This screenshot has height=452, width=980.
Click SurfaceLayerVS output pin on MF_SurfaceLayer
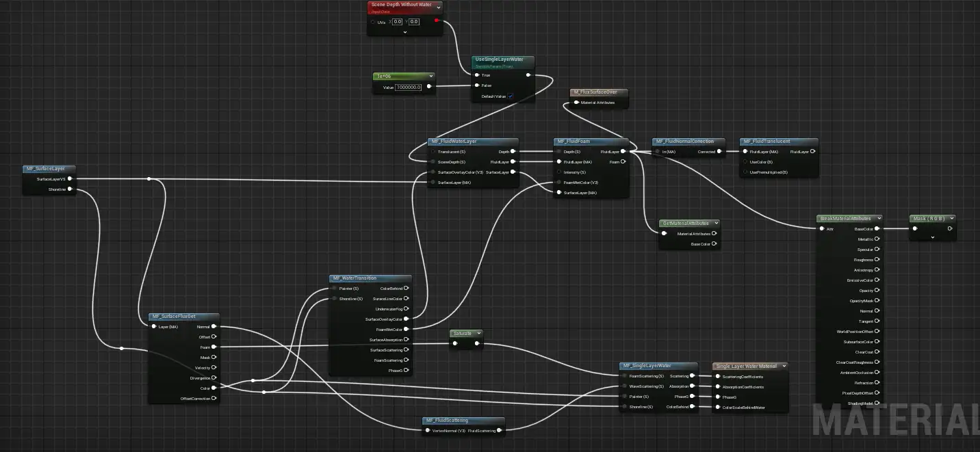70,179
